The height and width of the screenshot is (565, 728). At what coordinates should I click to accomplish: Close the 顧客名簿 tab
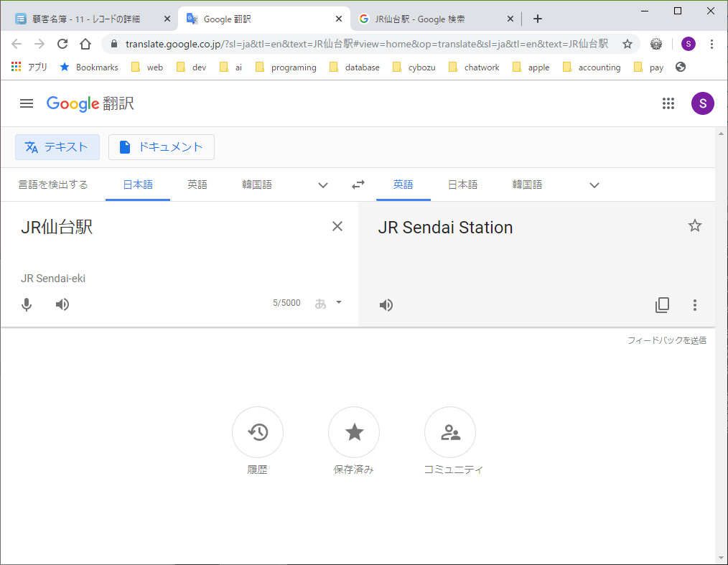coord(167,19)
